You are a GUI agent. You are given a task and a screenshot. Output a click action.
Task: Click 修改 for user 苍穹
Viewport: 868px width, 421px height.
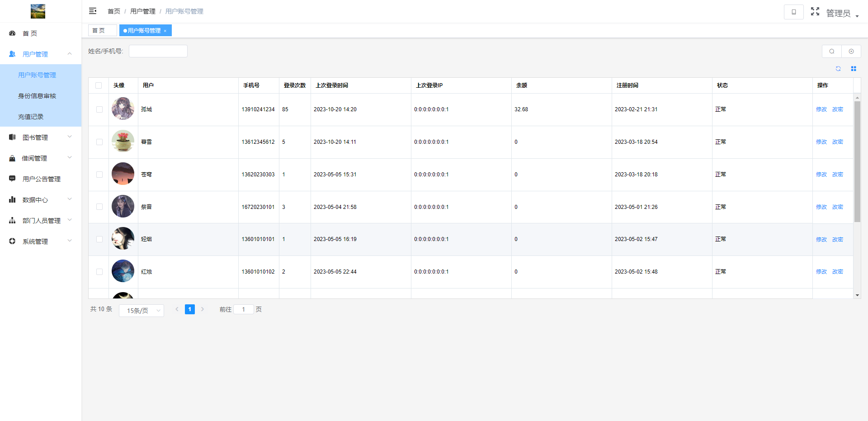(x=821, y=175)
